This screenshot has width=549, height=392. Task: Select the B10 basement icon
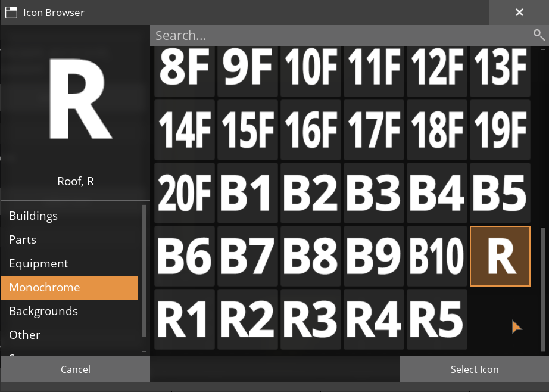pyautogui.click(x=437, y=256)
